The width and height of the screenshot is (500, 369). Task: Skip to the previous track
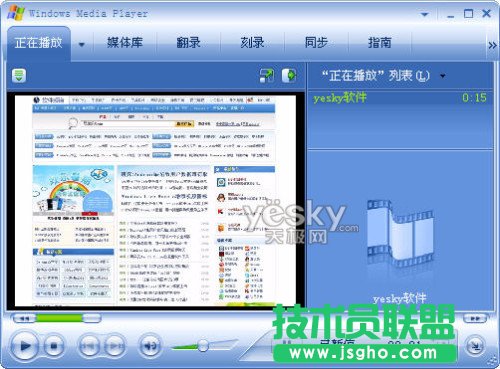tap(89, 346)
